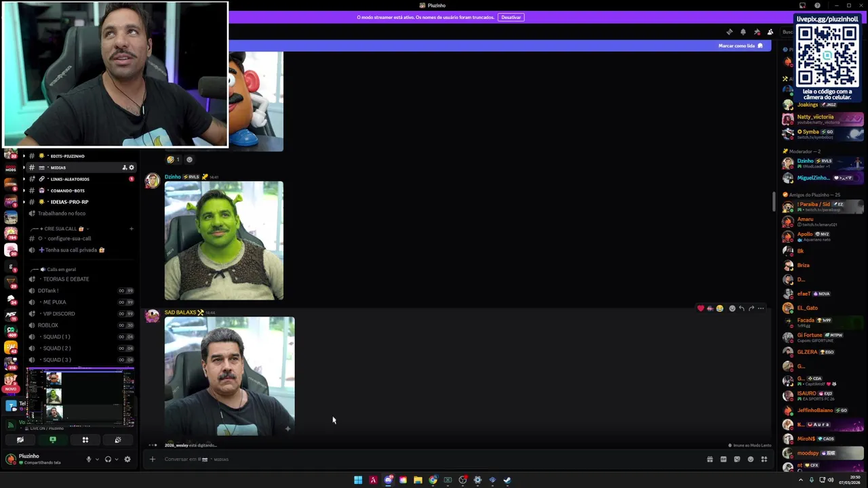Open the threads icon in channel header

(x=729, y=32)
